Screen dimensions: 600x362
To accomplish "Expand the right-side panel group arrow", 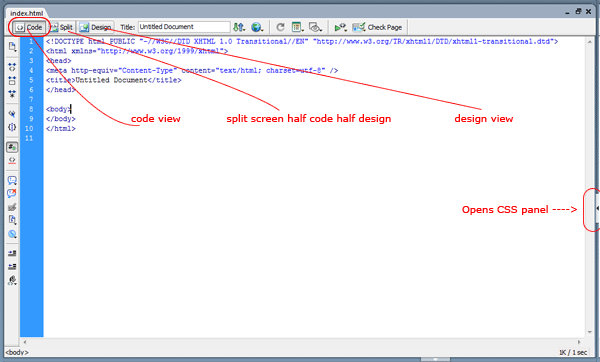I will coord(597,209).
